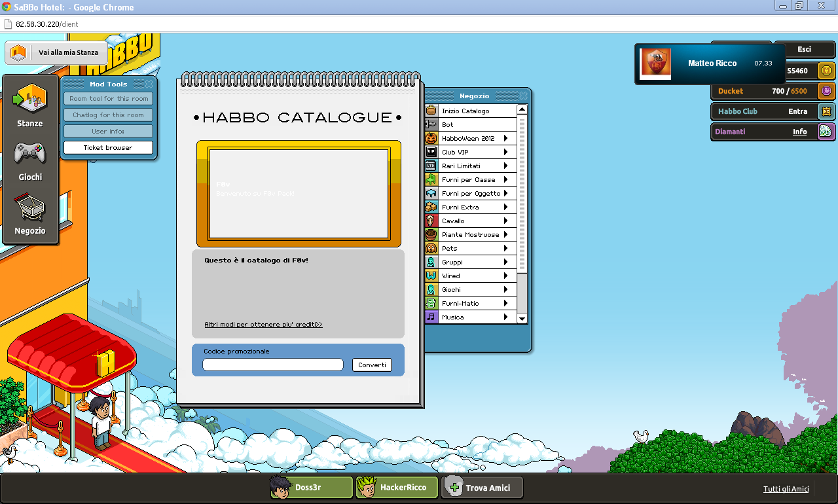Click the Habbo Club HC icon
838x504 pixels.
pyautogui.click(x=826, y=111)
